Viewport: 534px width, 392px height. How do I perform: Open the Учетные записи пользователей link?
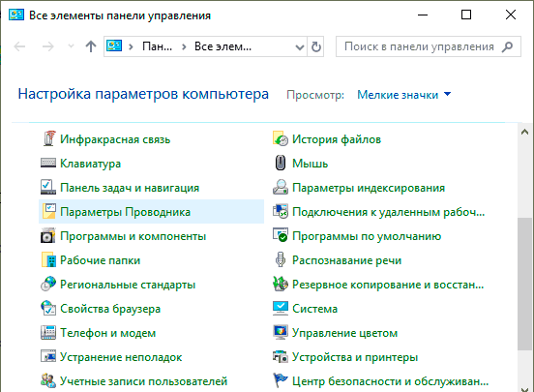[x=143, y=381]
